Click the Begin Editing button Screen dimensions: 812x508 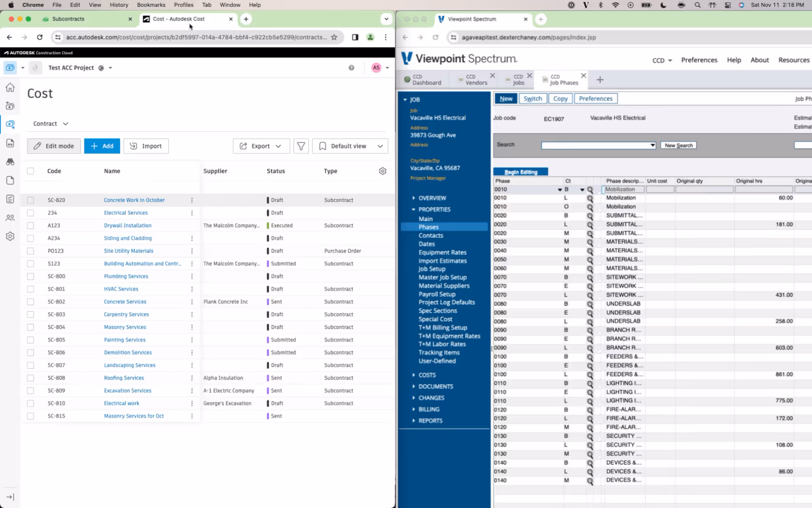521,172
